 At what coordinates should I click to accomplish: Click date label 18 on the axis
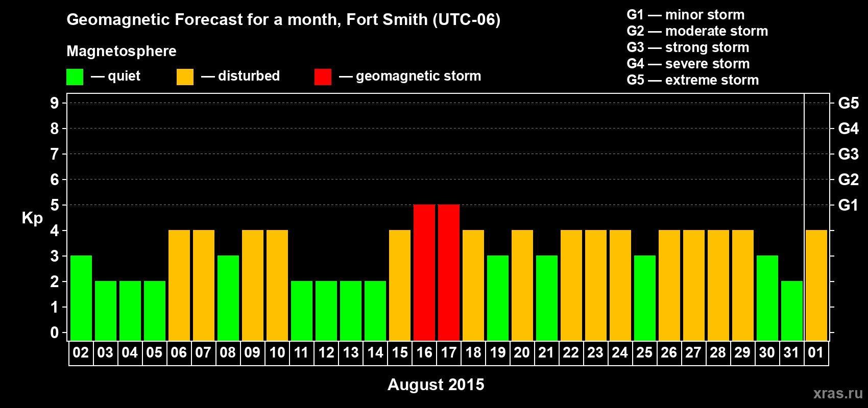click(473, 353)
